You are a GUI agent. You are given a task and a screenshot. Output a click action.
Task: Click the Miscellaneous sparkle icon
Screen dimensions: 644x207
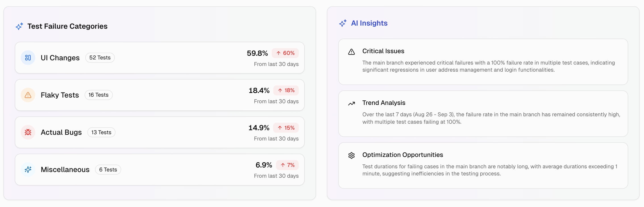pyautogui.click(x=28, y=169)
